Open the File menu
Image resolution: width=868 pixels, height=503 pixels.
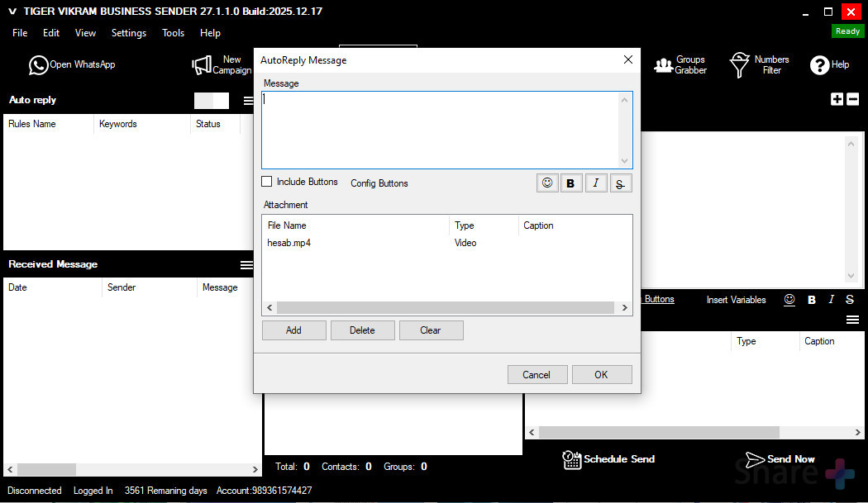click(x=20, y=33)
